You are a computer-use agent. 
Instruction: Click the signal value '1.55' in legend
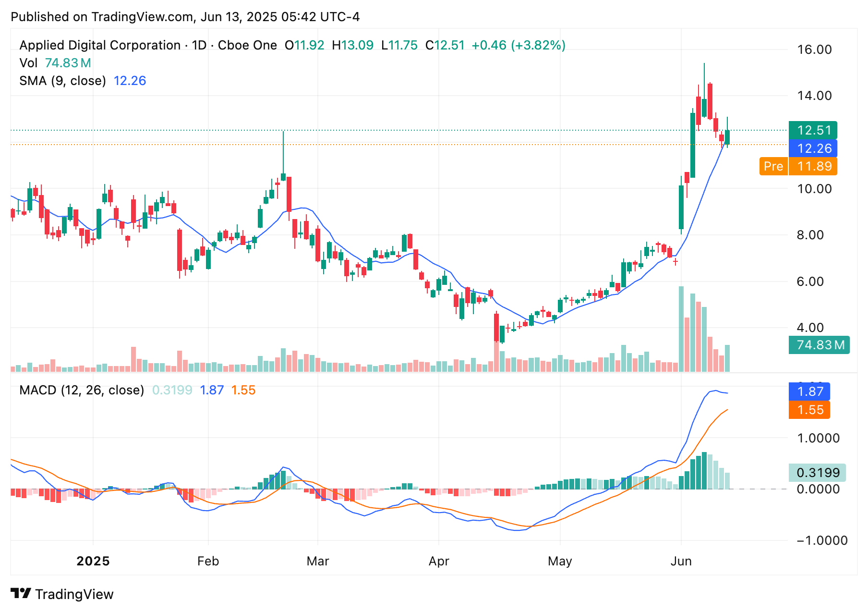point(243,390)
